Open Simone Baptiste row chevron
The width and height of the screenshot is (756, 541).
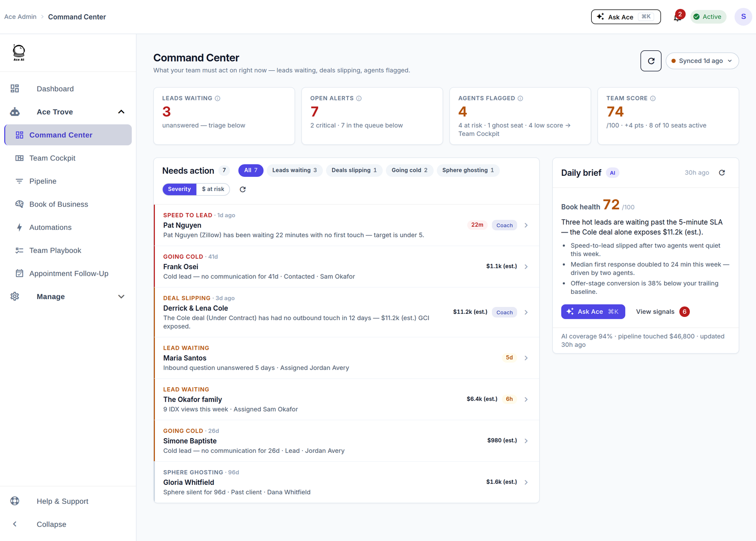pyautogui.click(x=526, y=441)
